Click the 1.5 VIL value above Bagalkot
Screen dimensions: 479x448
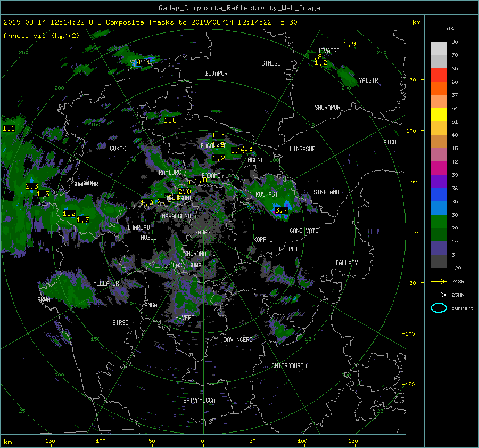pyautogui.click(x=218, y=135)
